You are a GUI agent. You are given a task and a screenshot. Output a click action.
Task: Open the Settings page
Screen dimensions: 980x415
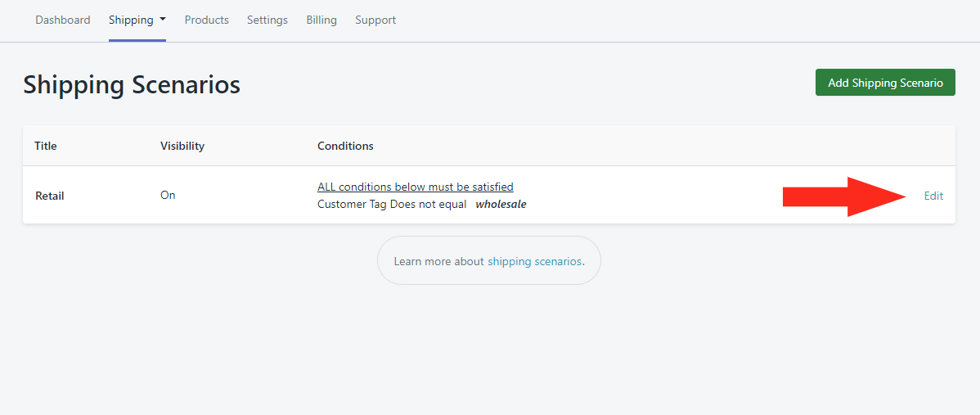coord(267,20)
